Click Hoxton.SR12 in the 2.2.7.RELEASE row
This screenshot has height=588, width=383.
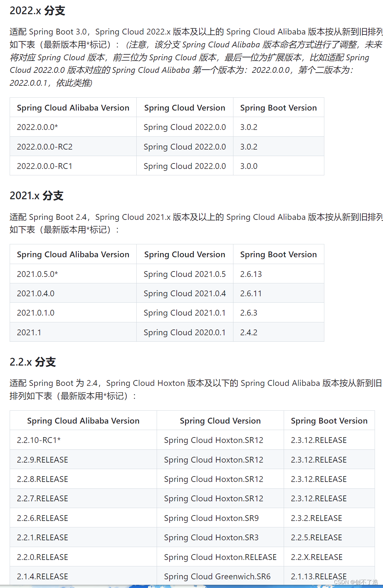point(220,498)
